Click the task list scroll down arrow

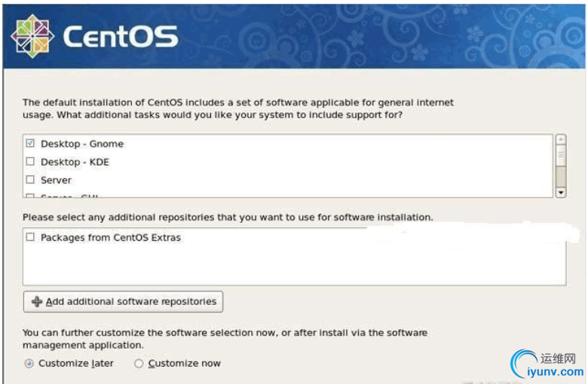(561, 193)
